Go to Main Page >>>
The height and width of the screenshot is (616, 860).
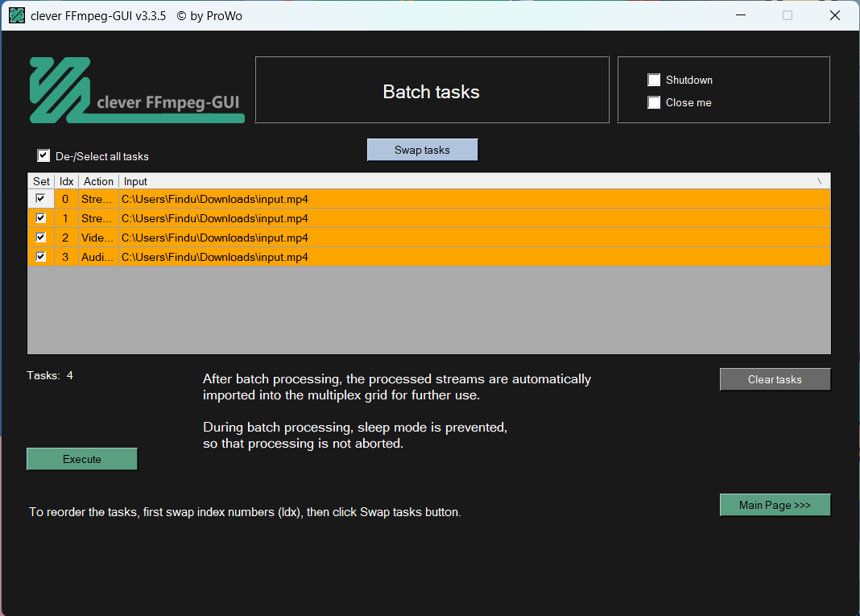(775, 505)
